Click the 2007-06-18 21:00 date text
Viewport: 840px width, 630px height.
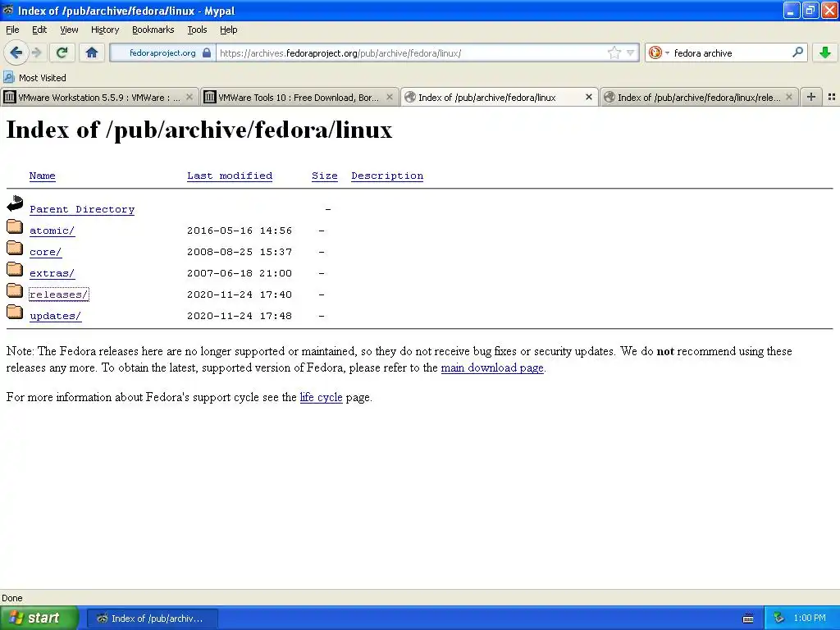pos(240,273)
